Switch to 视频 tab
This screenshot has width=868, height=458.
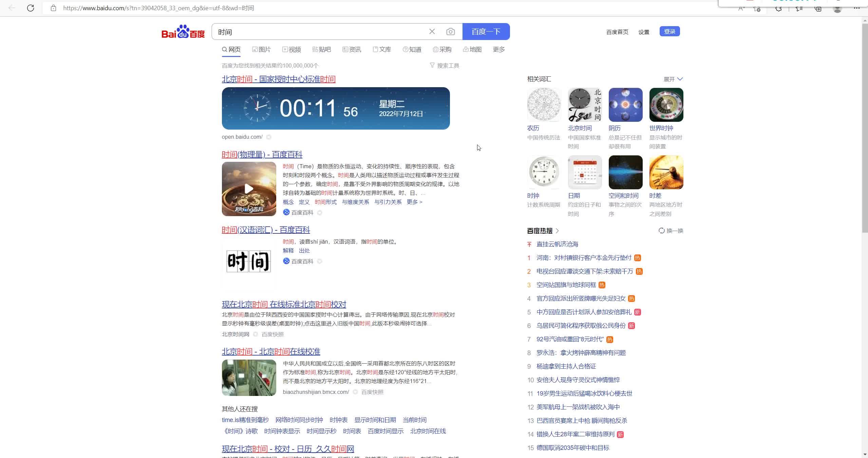[x=291, y=50]
